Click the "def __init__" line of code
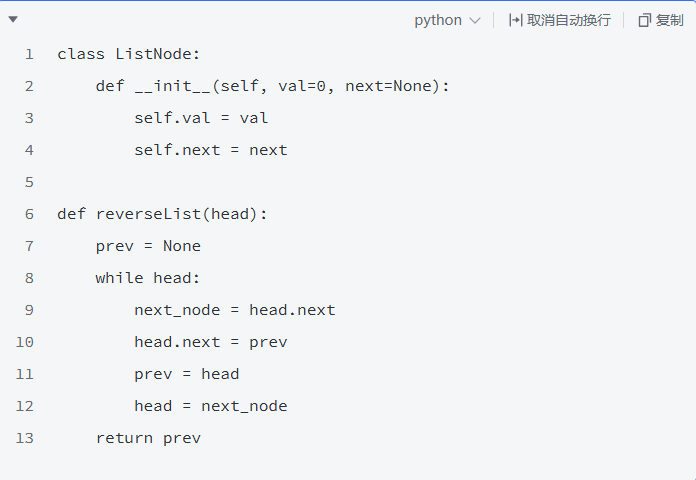The image size is (696, 480). click(x=273, y=86)
